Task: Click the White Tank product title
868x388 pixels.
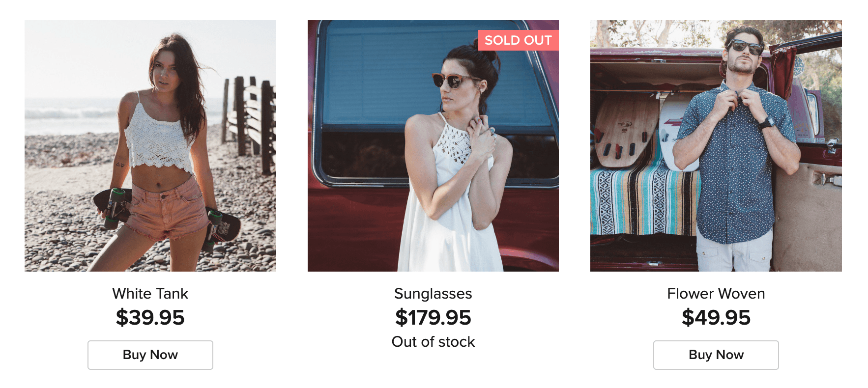Action: click(x=150, y=293)
